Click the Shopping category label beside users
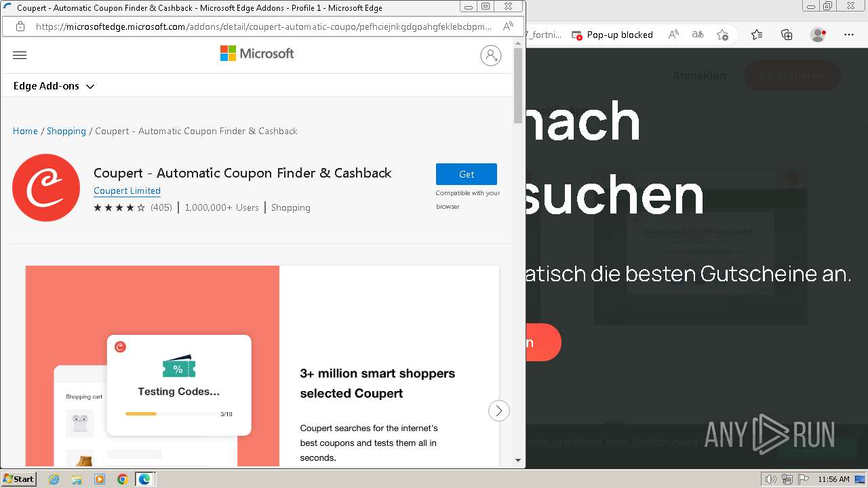The height and width of the screenshot is (488, 868). click(291, 208)
